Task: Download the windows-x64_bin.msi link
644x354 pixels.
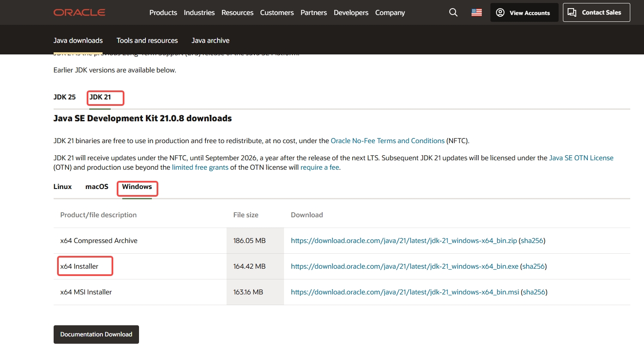Action: (x=405, y=292)
